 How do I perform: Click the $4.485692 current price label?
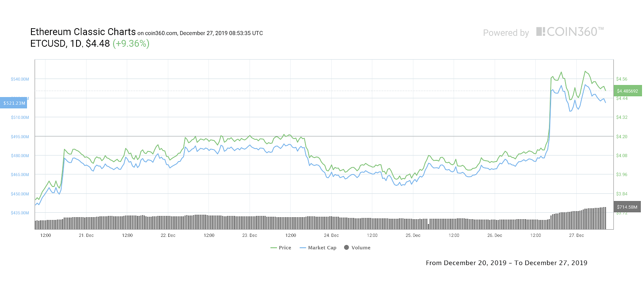pyautogui.click(x=627, y=91)
